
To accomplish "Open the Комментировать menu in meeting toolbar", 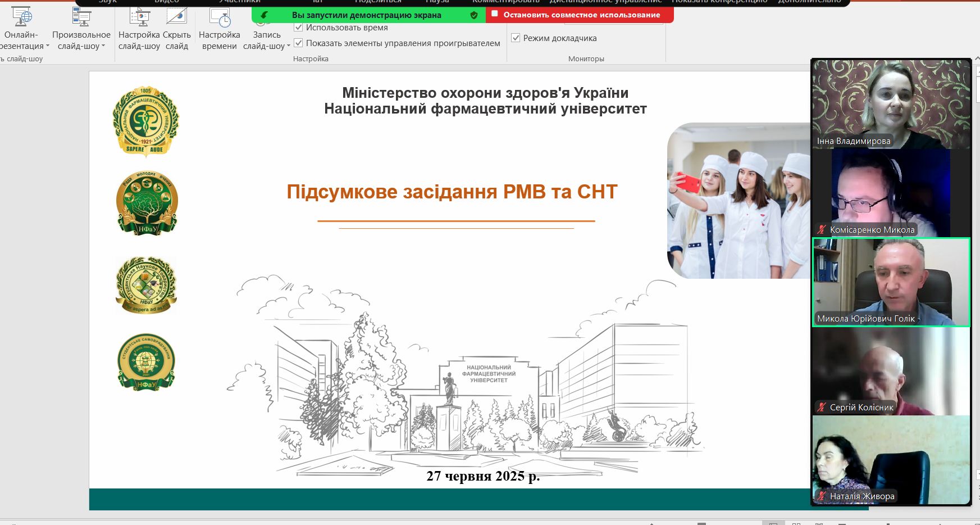I will click(x=505, y=2).
